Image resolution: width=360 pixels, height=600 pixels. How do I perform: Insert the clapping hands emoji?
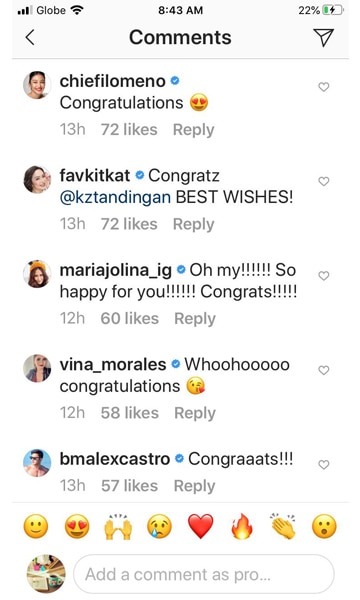(x=283, y=526)
